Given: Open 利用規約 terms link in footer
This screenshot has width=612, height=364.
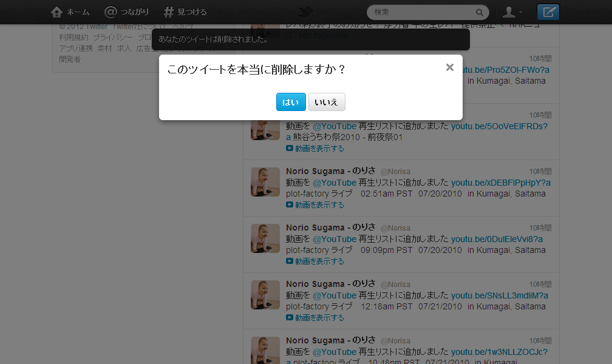Looking at the screenshot, I should click(x=74, y=38).
